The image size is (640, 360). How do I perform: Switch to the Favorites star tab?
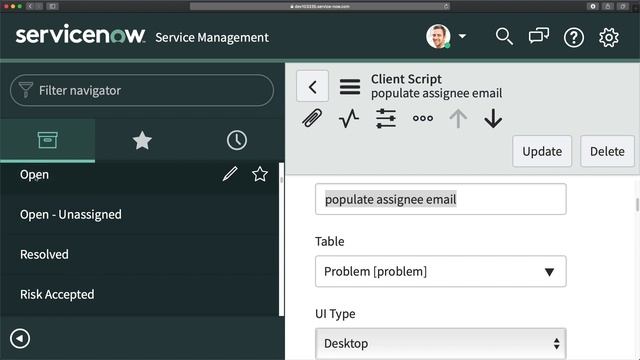click(x=142, y=140)
